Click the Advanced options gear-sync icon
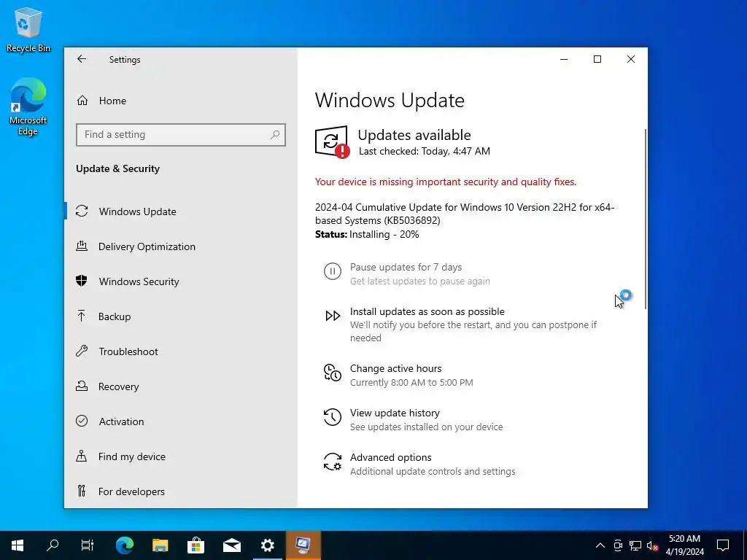 click(332, 462)
